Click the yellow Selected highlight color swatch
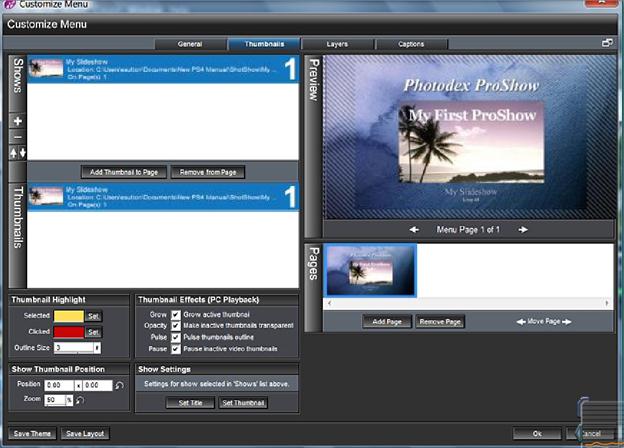 click(69, 316)
